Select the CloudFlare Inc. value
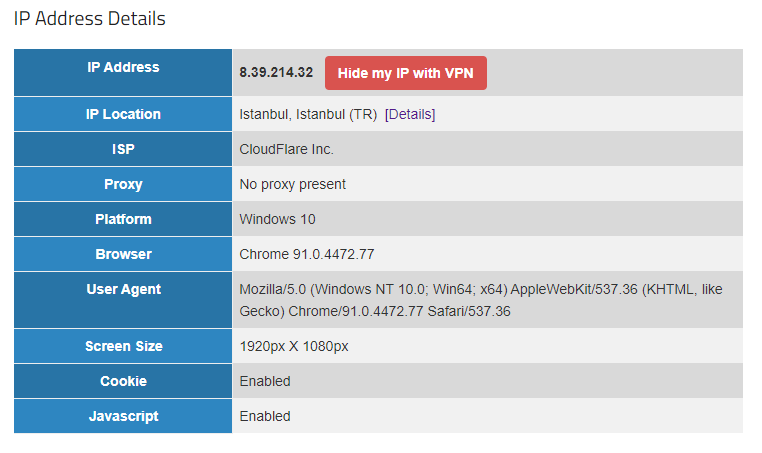Screen dimensions: 762x453 (x=286, y=149)
